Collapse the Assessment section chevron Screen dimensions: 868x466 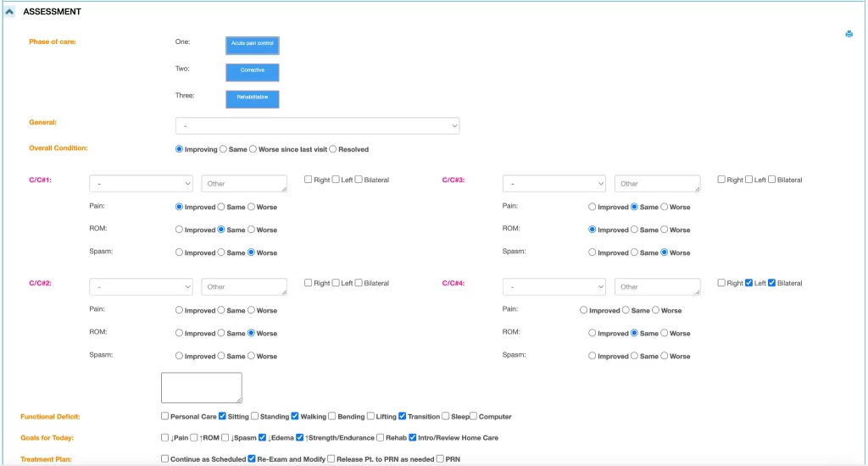[x=10, y=12]
